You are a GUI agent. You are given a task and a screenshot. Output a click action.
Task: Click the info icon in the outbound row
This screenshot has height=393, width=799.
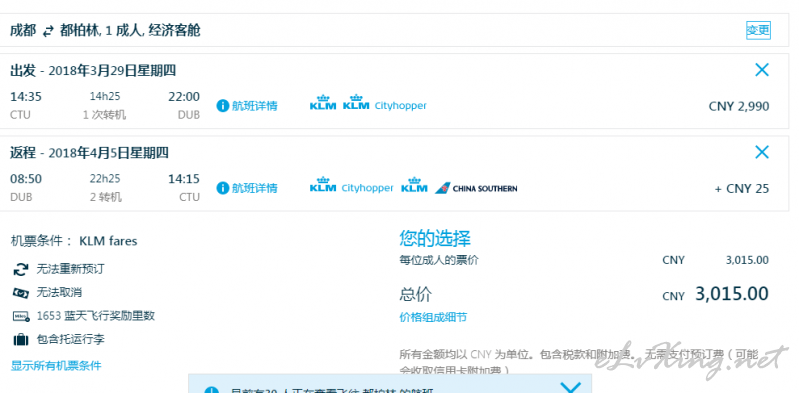pos(222,106)
